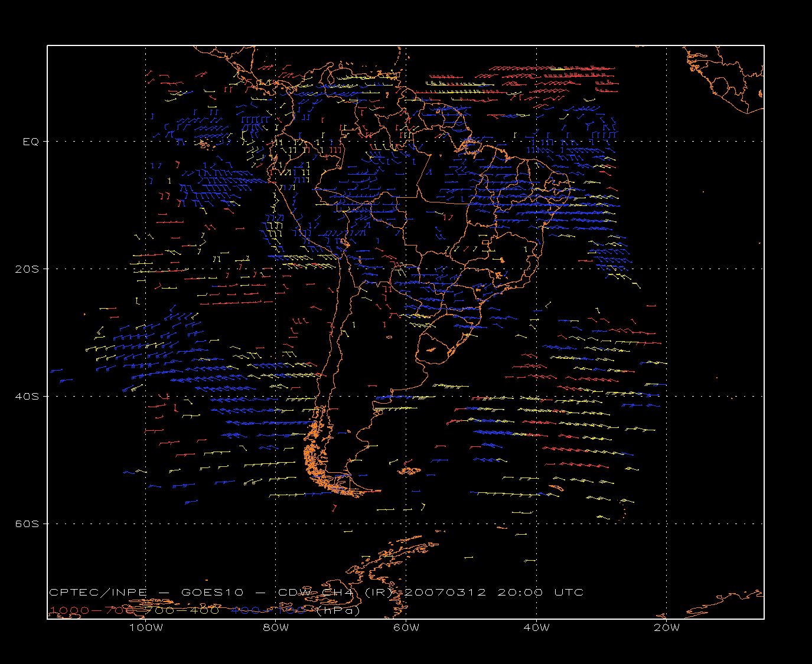Click the 20S latitude label

point(27,269)
